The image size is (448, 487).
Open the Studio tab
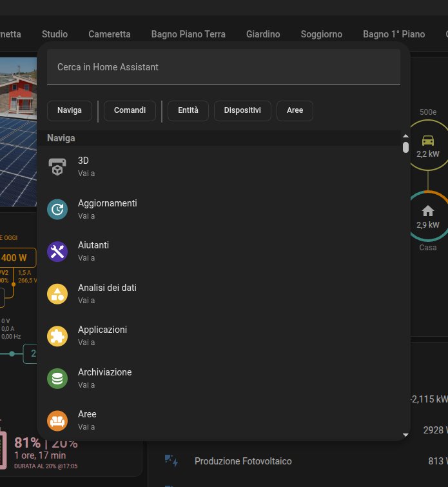click(x=55, y=34)
